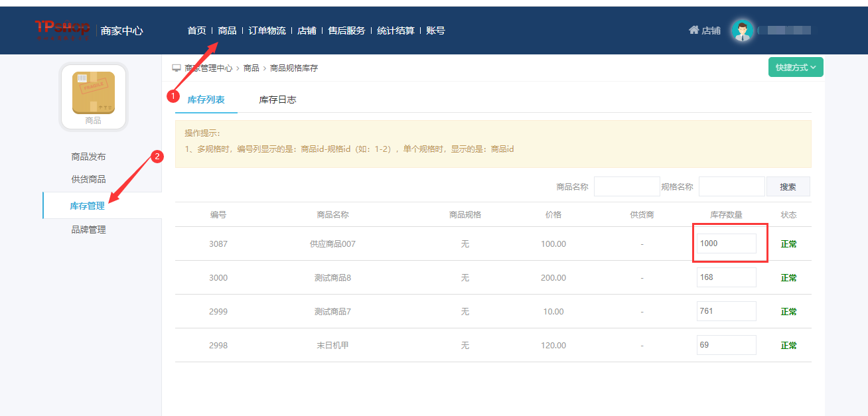Switch to the 库存日志 tab
Viewport: 868px width, 416px height.
coord(277,100)
